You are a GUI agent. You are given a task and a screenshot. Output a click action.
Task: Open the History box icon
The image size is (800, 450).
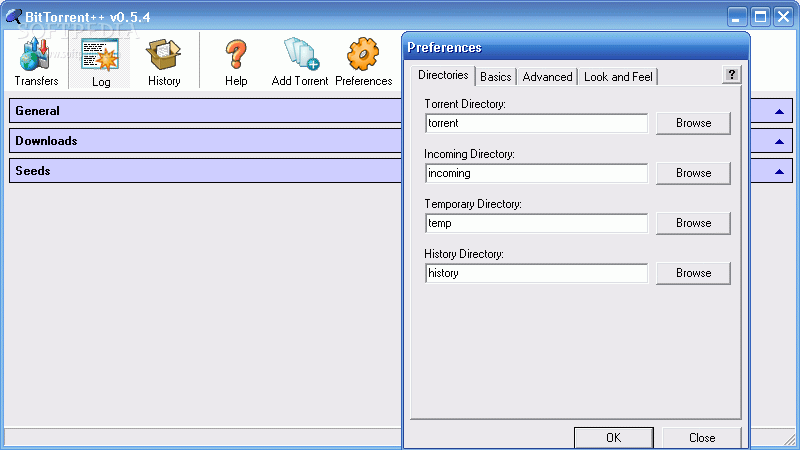coord(164,54)
